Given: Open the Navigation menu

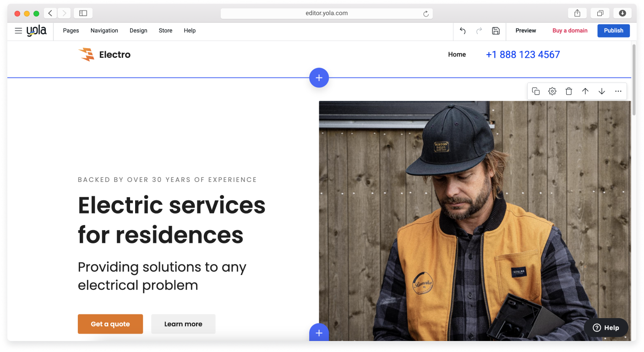Looking at the screenshot, I should click(104, 31).
